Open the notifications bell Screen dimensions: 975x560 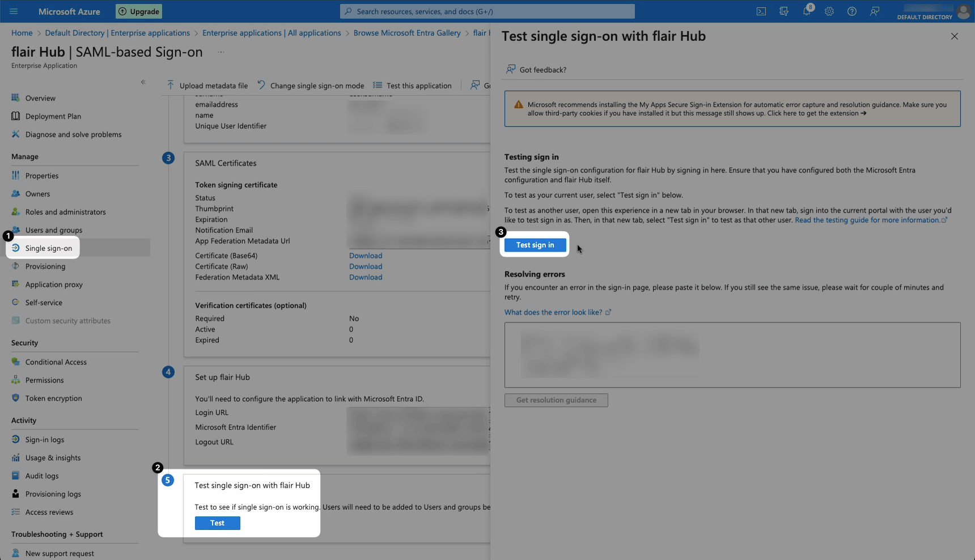click(x=807, y=11)
